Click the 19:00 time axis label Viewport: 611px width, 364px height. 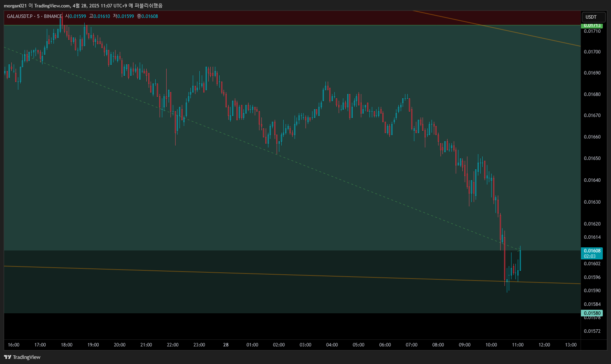93,345
